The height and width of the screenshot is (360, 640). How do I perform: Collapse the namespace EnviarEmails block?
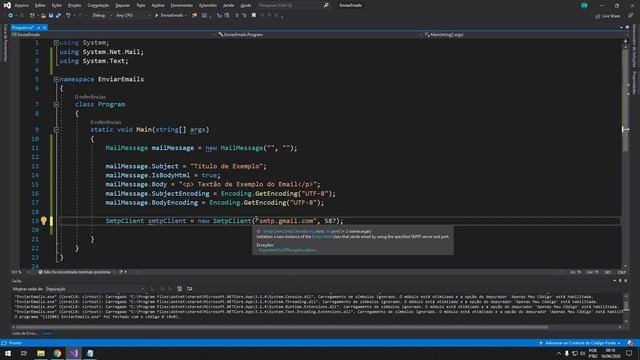pos(56,79)
